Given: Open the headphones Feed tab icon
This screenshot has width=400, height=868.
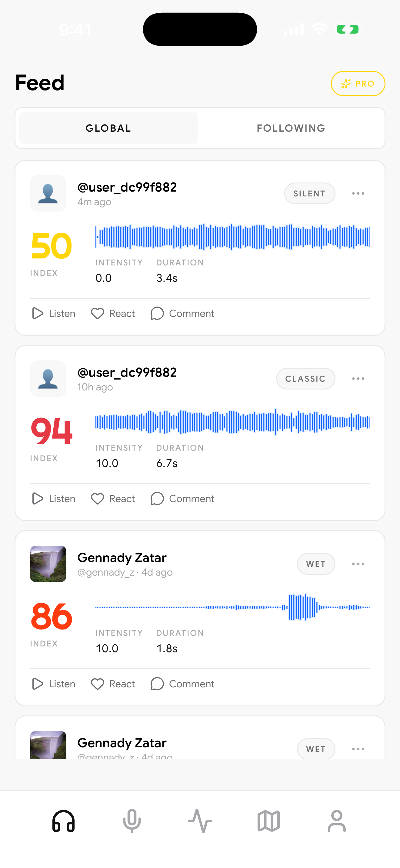Looking at the screenshot, I should coord(63,821).
